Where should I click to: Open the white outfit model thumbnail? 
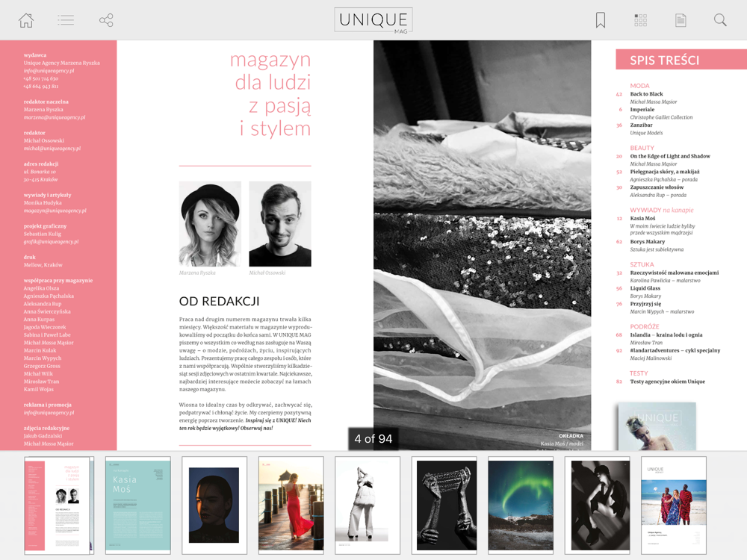pyautogui.click(x=368, y=505)
